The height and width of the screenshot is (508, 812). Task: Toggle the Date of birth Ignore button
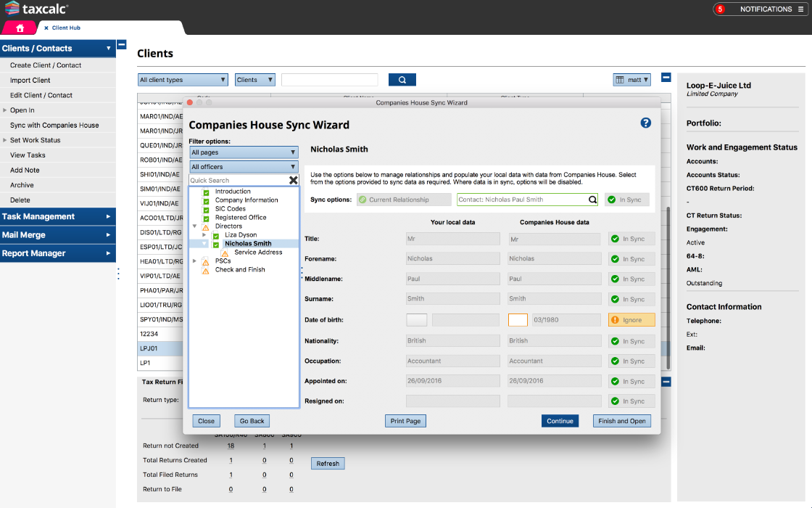coord(631,320)
